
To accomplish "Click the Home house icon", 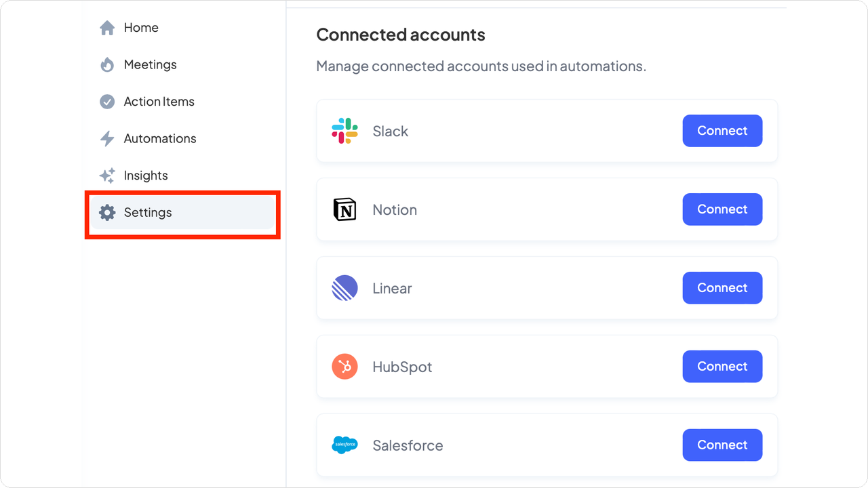I will coord(107,28).
